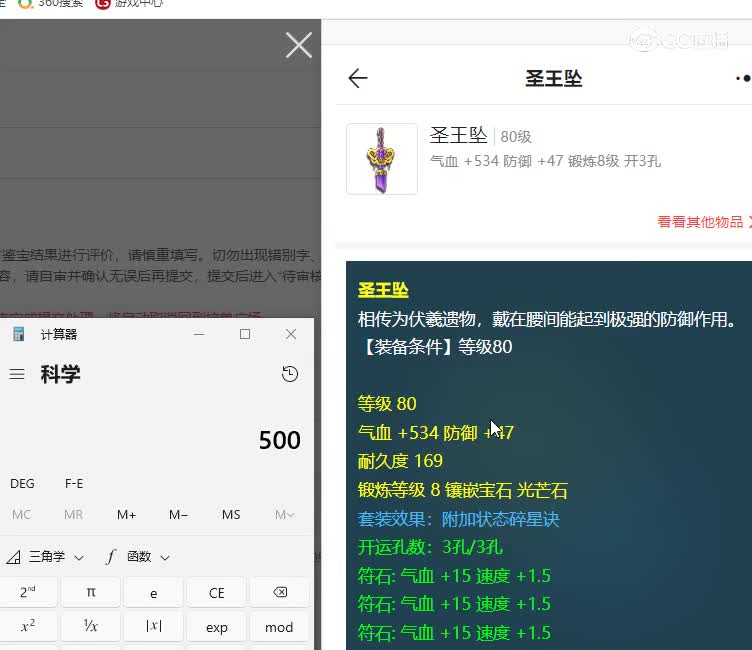
Task: Open the 看看其他物品 link
Action: (x=704, y=222)
